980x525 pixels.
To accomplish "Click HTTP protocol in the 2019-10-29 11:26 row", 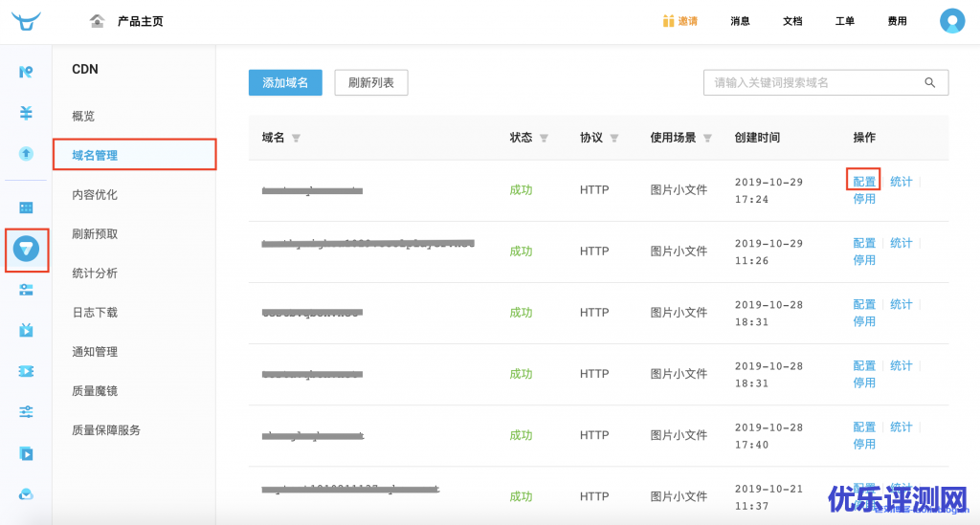I will click(593, 251).
